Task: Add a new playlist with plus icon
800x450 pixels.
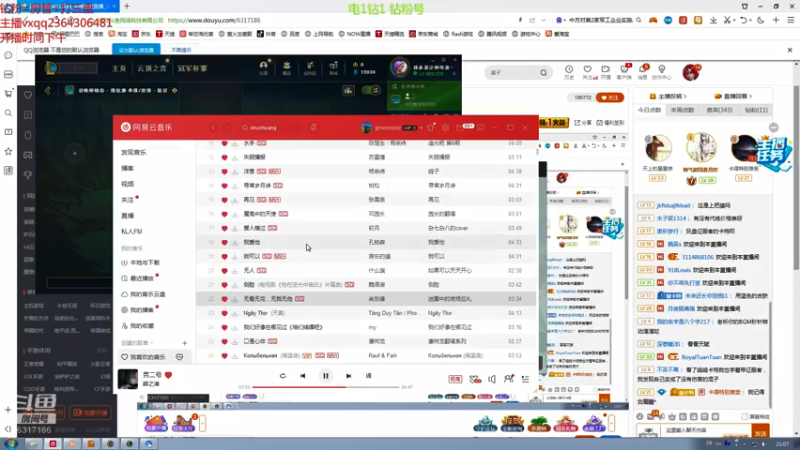Action: point(184,343)
